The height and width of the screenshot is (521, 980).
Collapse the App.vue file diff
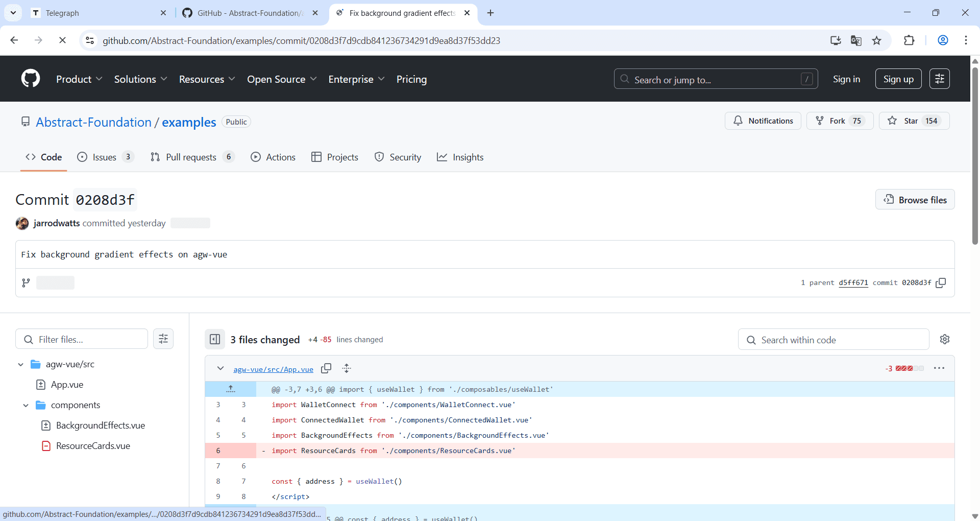(220, 368)
